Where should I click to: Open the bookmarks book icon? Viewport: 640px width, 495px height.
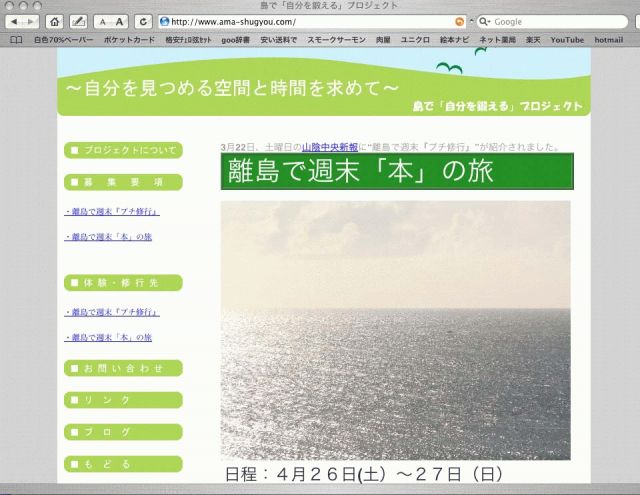point(15,39)
